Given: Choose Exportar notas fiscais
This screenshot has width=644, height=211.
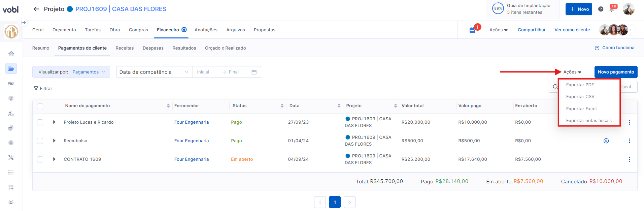Looking at the screenshot, I should 589,121.
